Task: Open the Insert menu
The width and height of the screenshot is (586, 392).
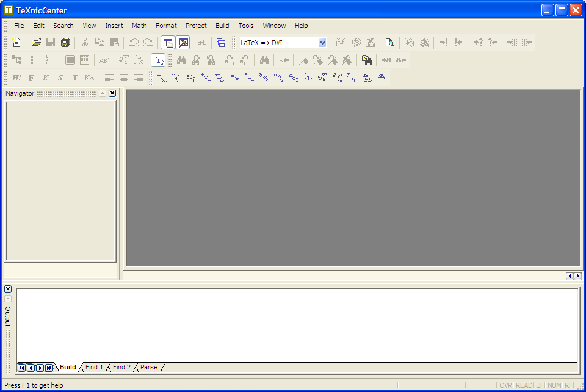Action: click(114, 26)
